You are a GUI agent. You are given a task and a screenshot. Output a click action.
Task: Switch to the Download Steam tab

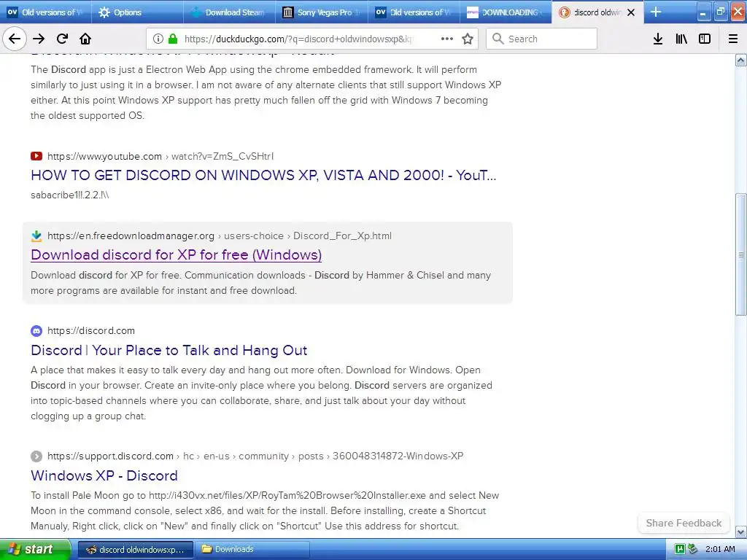point(230,12)
